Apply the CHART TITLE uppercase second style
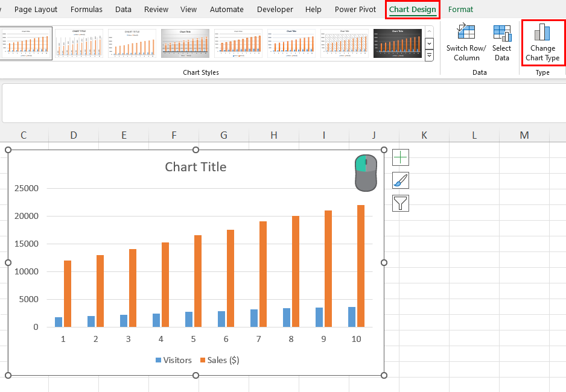The image size is (566, 392). pyautogui.click(x=79, y=43)
